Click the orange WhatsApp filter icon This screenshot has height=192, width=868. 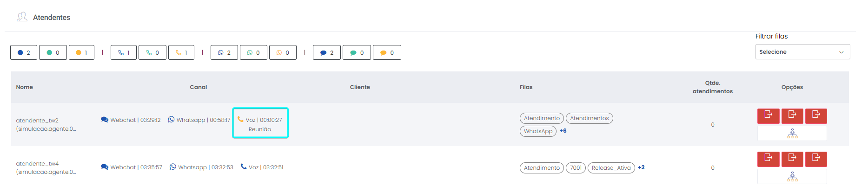283,52
